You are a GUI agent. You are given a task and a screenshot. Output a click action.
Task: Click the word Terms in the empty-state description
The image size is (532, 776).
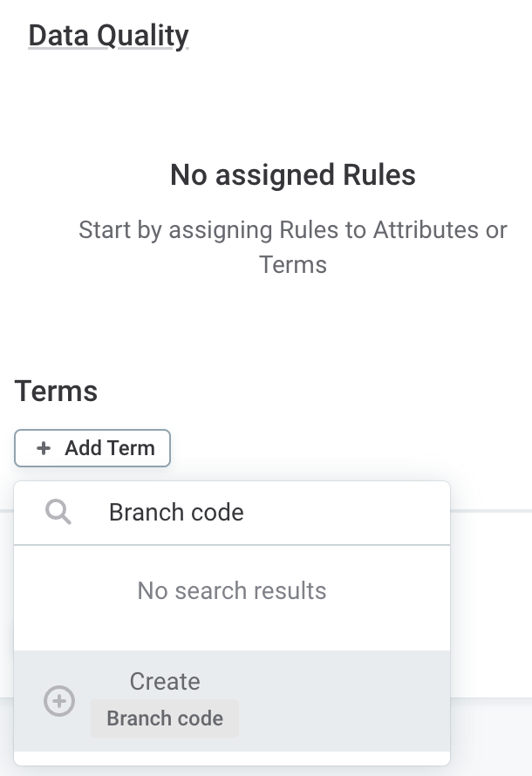[x=293, y=264]
